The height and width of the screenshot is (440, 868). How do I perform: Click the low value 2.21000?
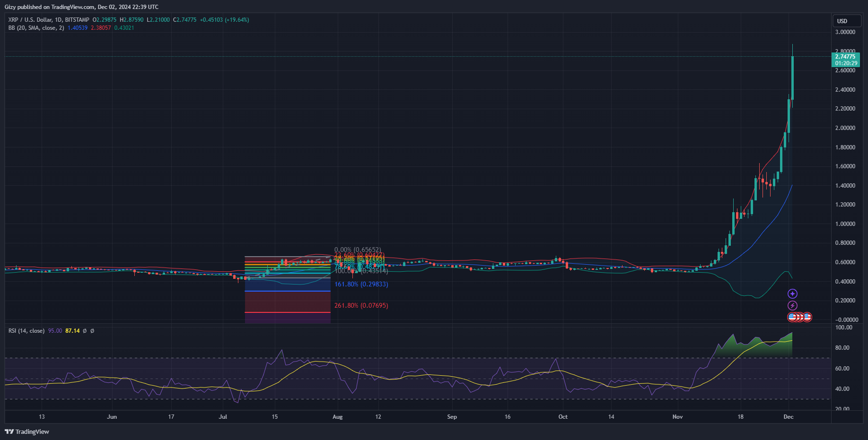pos(160,20)
